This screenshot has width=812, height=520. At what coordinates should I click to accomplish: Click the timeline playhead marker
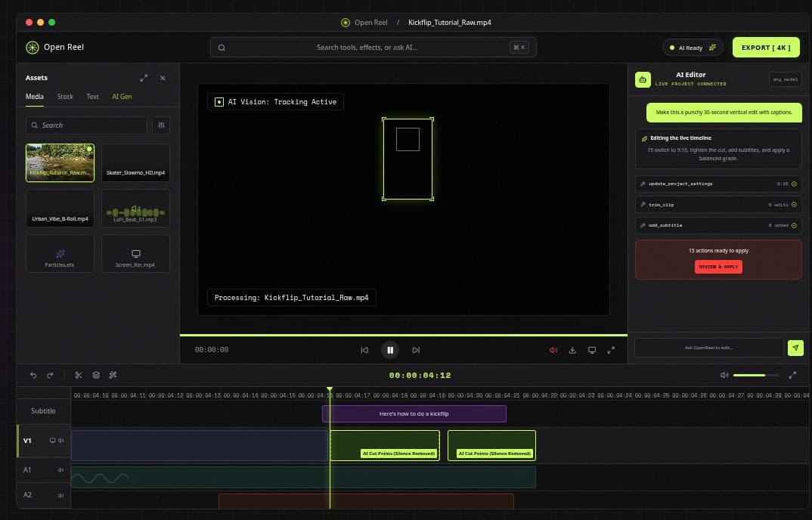(x=330, y=389)
